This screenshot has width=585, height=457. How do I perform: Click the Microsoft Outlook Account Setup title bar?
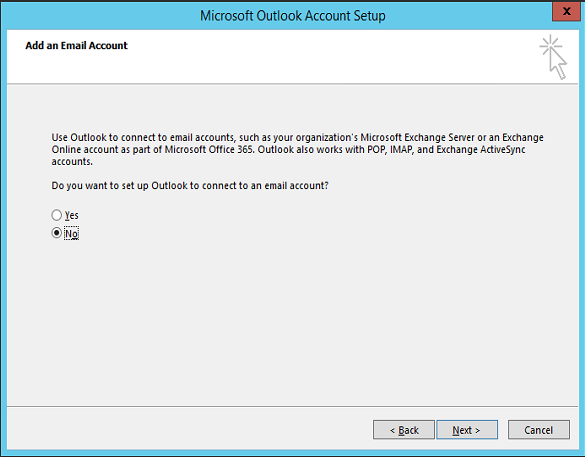coord(292,16)
